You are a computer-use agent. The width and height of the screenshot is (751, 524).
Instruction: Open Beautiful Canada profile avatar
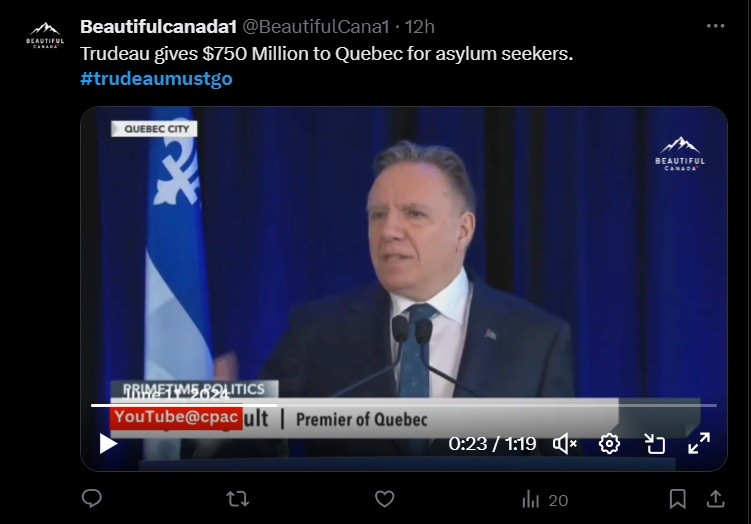(45, 35)
